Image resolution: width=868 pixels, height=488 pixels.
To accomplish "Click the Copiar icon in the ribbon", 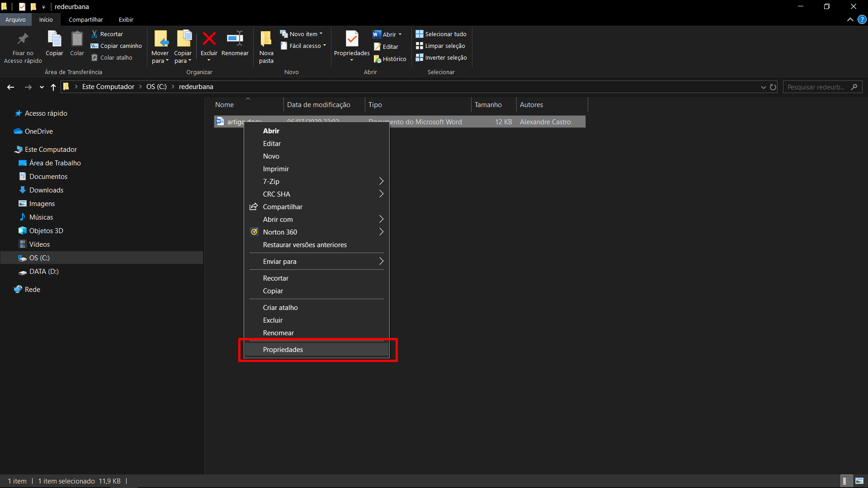I will pos(54,44).
